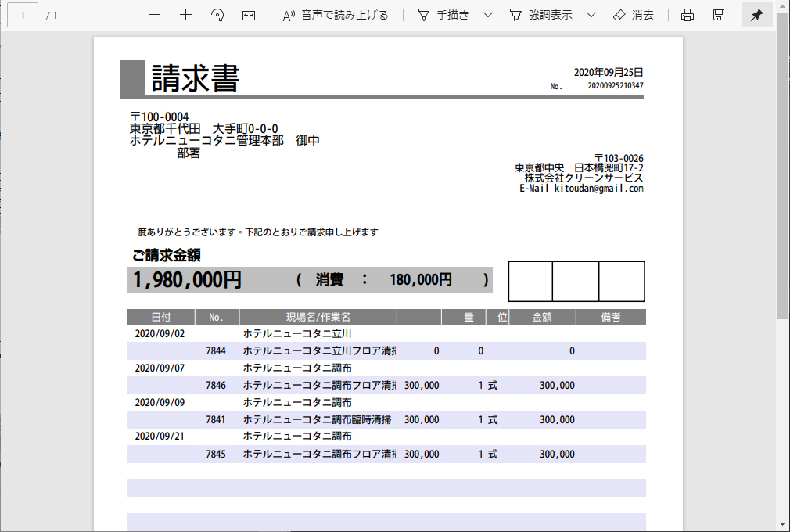Viewport: 790px width, 532px height.
Task: Expand the draw tool options dropdown
Action: point(488,15)
